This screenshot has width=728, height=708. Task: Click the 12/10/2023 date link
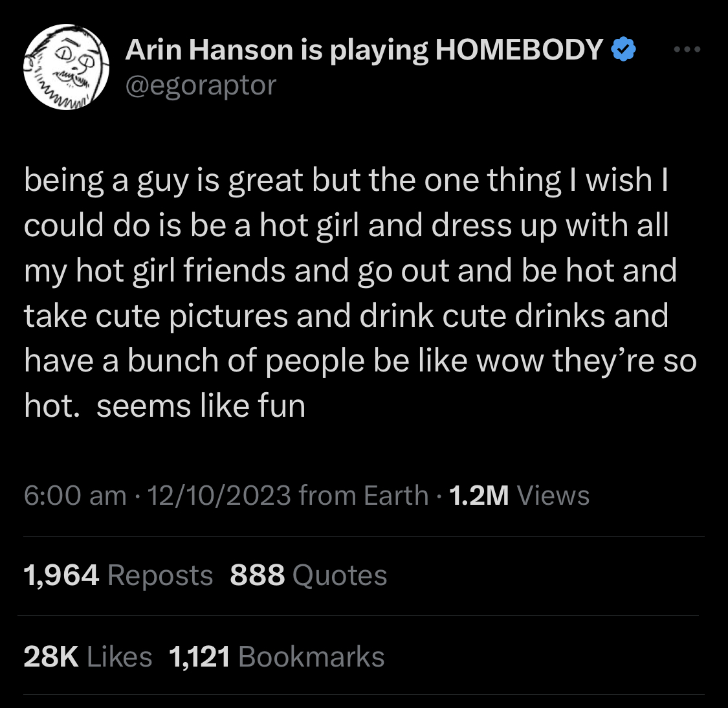pyautogui.click(x=219, y=495)
